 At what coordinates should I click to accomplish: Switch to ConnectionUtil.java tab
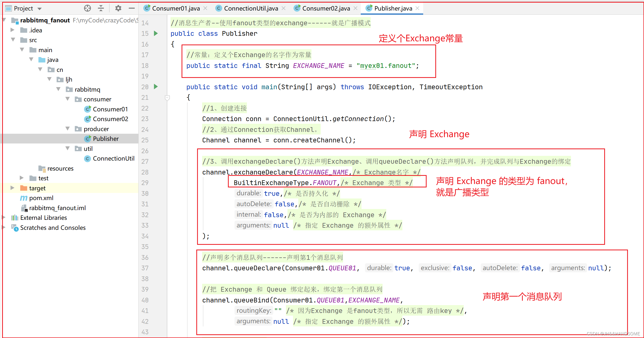(251, 8)
